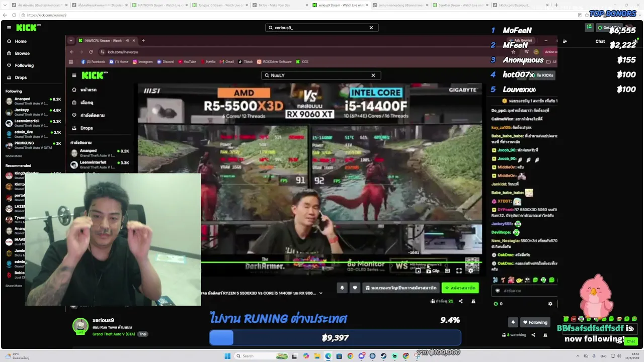Image resolution: width=644 pixels, height=362 pixels.
Task: Clear the NuuLY search field
Action: pyautogui.click(x=373, y=75)
